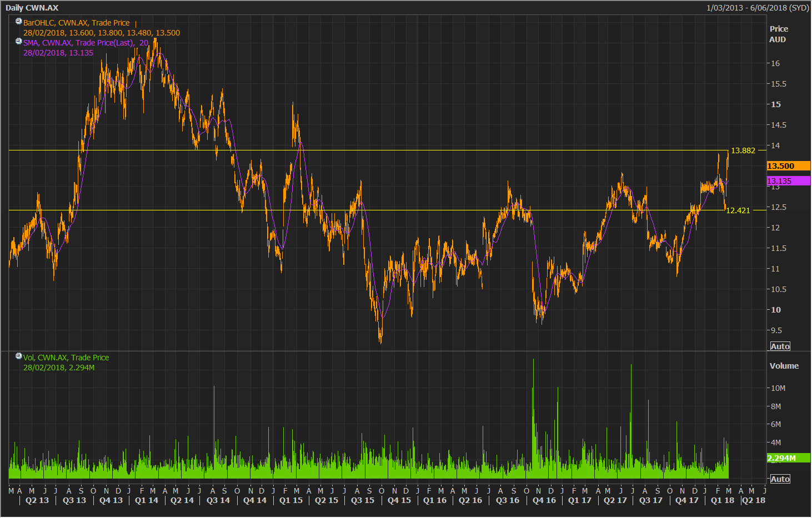The image size is (812, 518).
Task: Select the BarOHLC, CWN.AX, Trade Price legend
Action: click(77, 23)
